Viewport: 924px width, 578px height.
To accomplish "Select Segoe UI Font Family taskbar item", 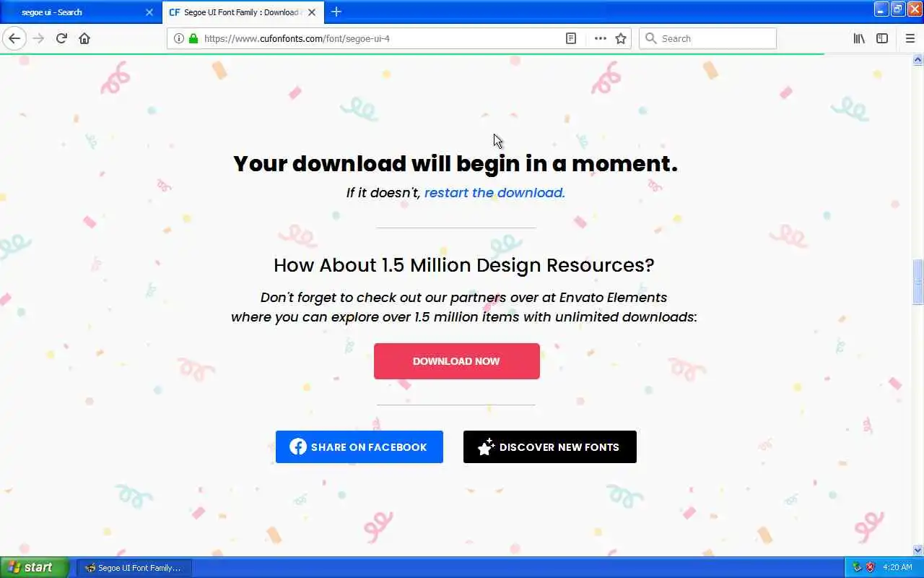I will point(134,568).
